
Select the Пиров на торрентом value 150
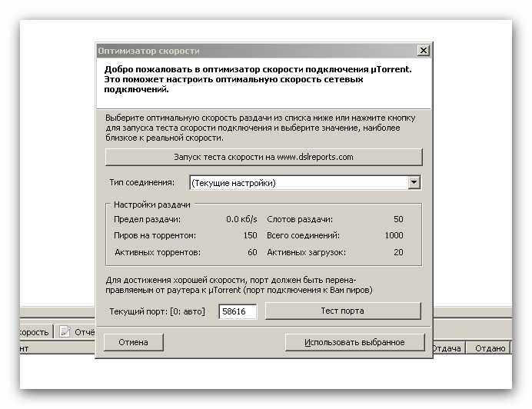pos(251,235)
